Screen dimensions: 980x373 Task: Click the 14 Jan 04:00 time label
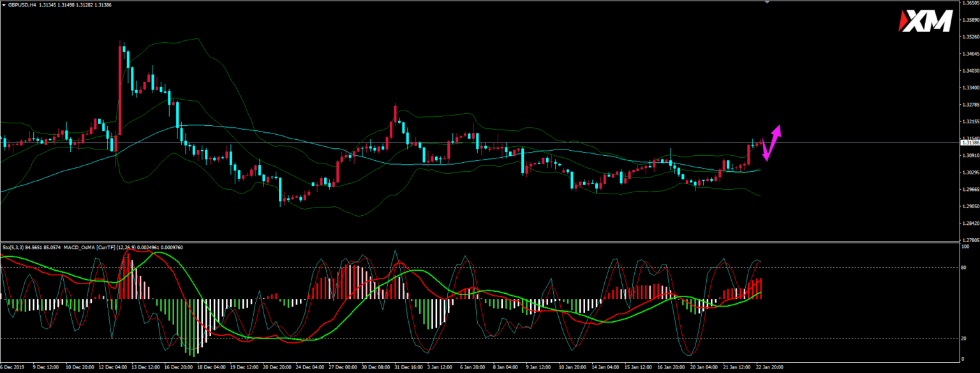(604, 367)
